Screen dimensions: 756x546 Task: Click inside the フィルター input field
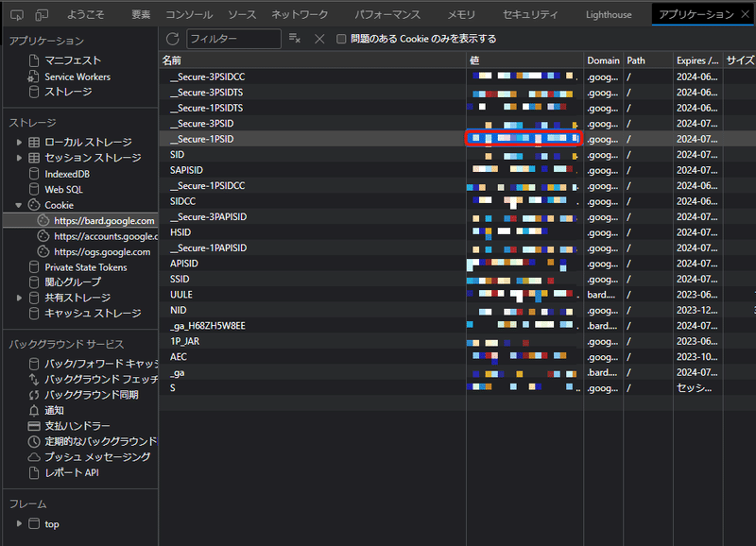(232, 39)
